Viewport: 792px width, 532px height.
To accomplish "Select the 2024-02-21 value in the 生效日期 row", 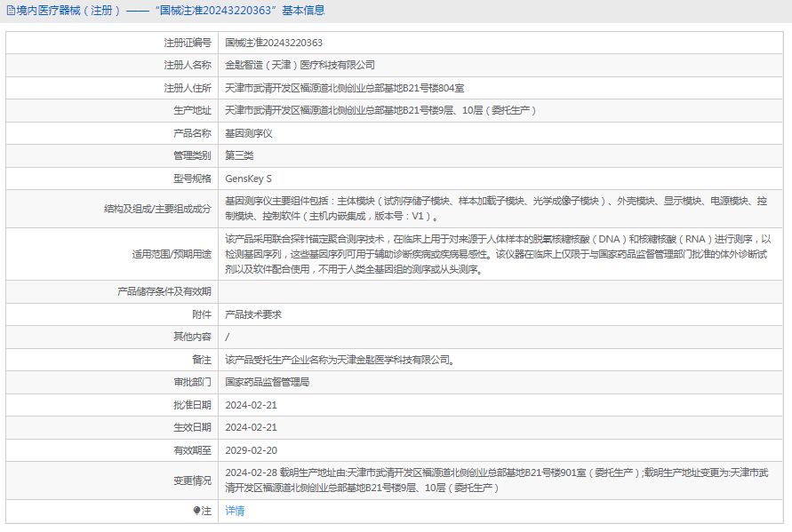I will (251, 427).
